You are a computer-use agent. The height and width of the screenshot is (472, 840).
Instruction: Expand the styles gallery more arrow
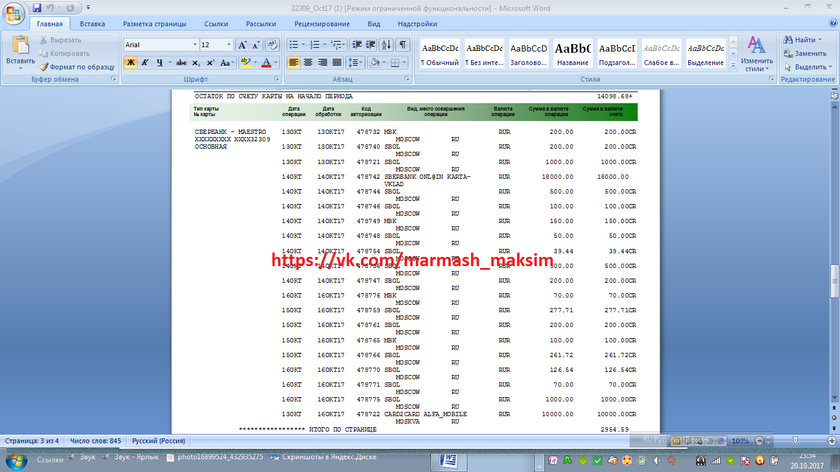pos(733,65)
